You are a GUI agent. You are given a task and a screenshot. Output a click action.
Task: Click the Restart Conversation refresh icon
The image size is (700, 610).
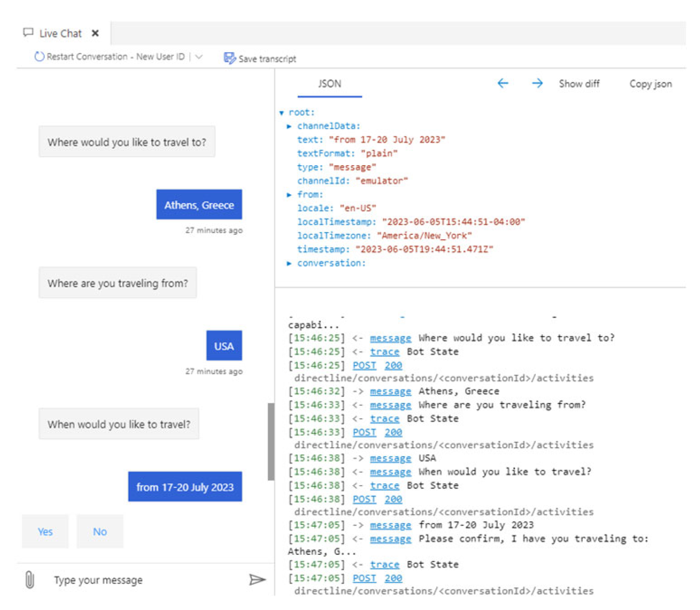[39, 57]
